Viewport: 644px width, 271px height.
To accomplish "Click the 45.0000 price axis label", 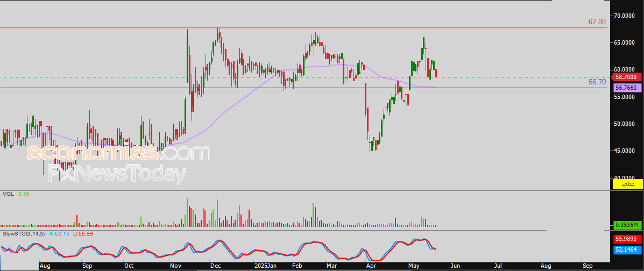I will click(626, 151).
